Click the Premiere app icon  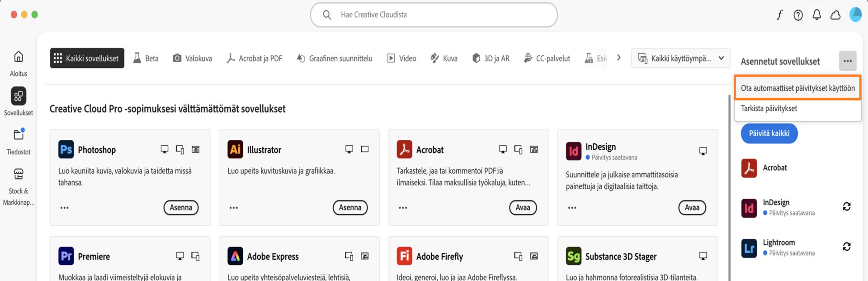coord(66,256)
